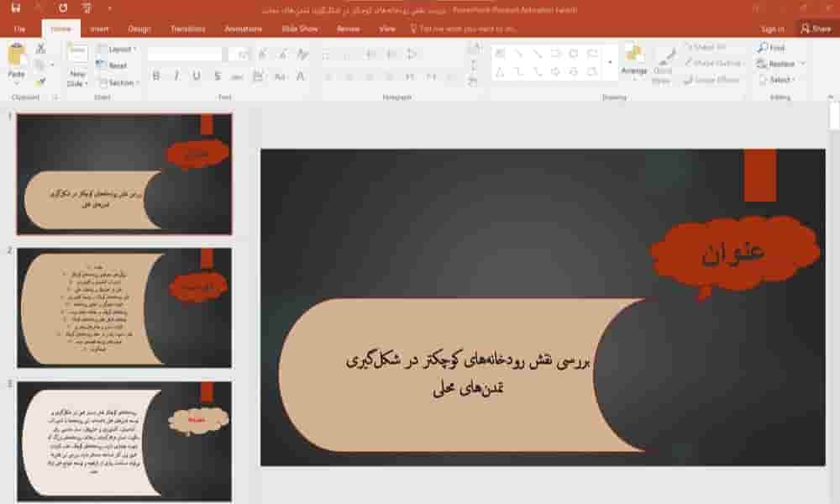The image size is (840, 504).
Task: Click Increase Font Size icon
Action: point(263,54)
